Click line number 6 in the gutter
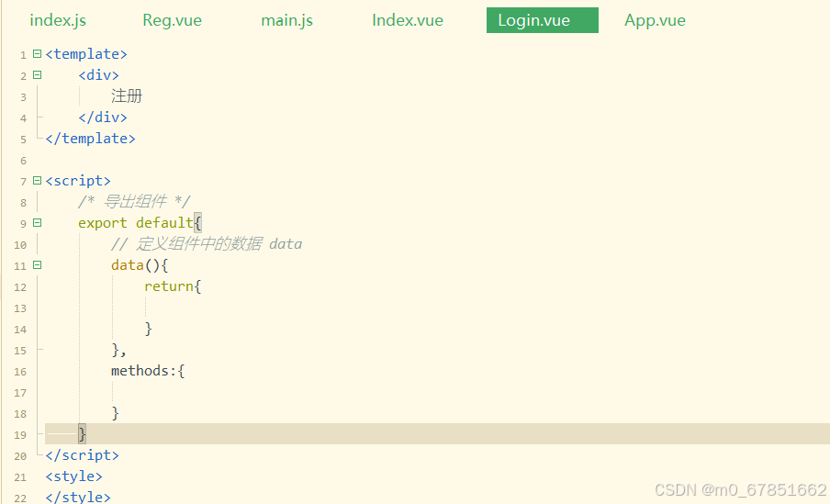This screenshot has width=830, height=504. pyautogui.click(x=23, y=161)
